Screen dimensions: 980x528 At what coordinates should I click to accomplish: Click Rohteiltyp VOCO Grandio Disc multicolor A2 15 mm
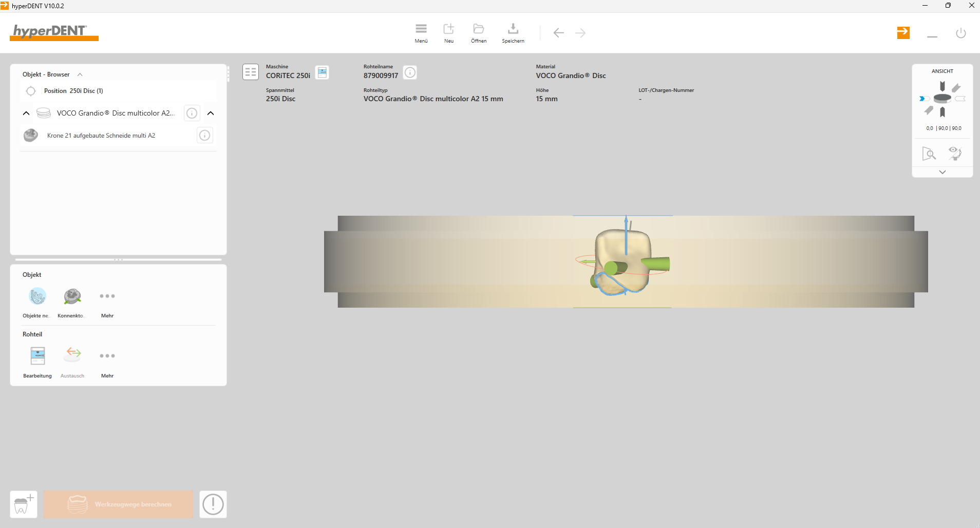click(434, 99)
